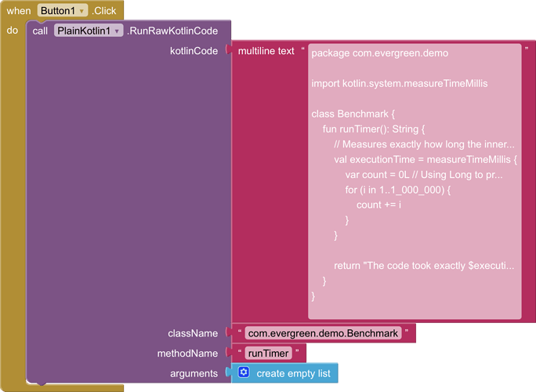Viewport: 536px width, 392px height.
Task: Select the when .Click event block header
Action: 62,11
